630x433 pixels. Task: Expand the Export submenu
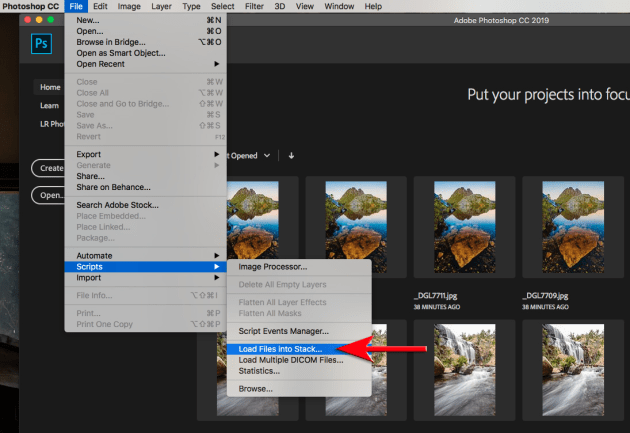click(x=145, y=154)
